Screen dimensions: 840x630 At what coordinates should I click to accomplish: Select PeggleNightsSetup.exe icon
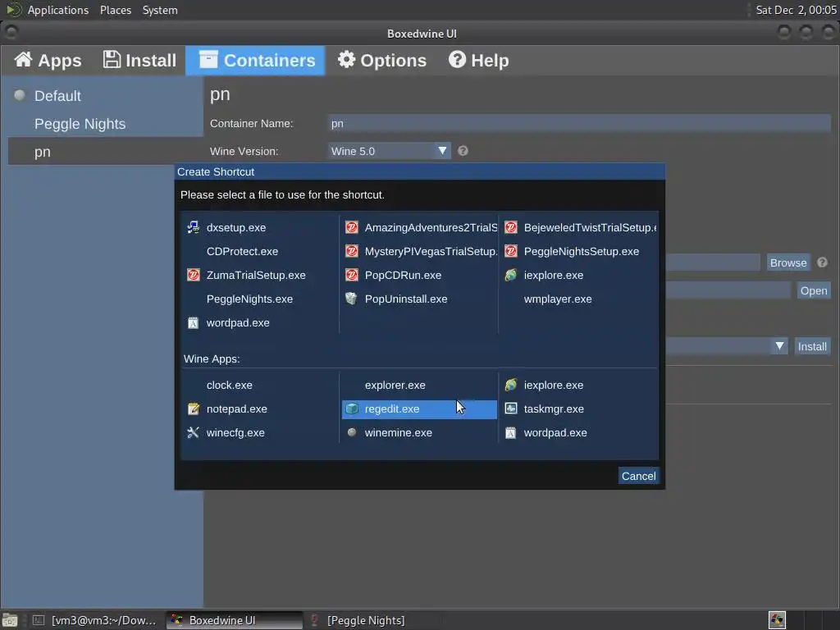(x=510, y=251)
